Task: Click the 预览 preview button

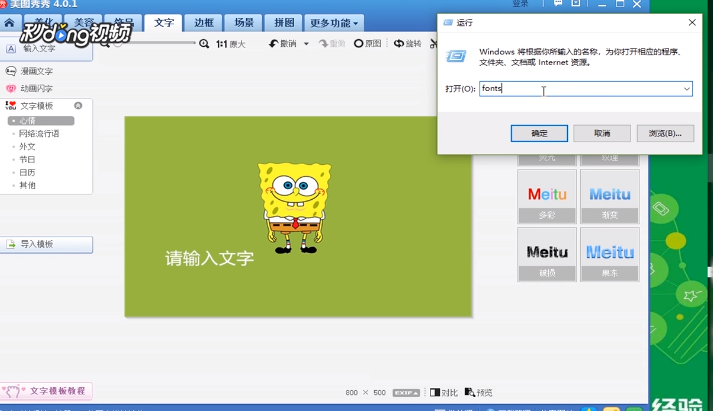Action: tap(479, 392)
